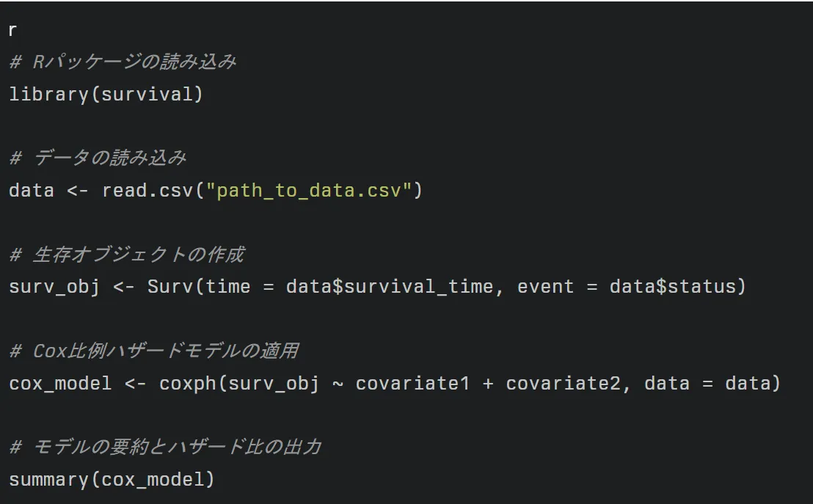The height and width of the screenshot is (504, 813).
Task: Click "survival" inside the library call
Action: [147, 94]
